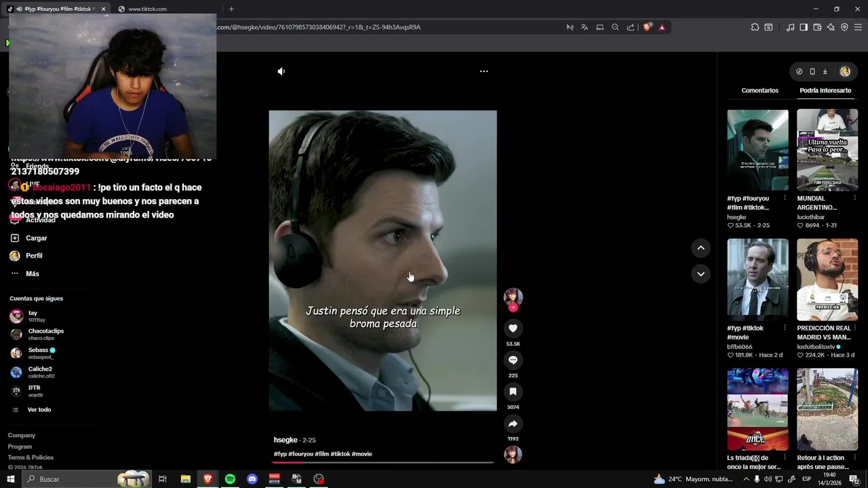Viewport: 868px width, 488px height.
Task: Click the Buscar taskbar search box
Action: 86,479
